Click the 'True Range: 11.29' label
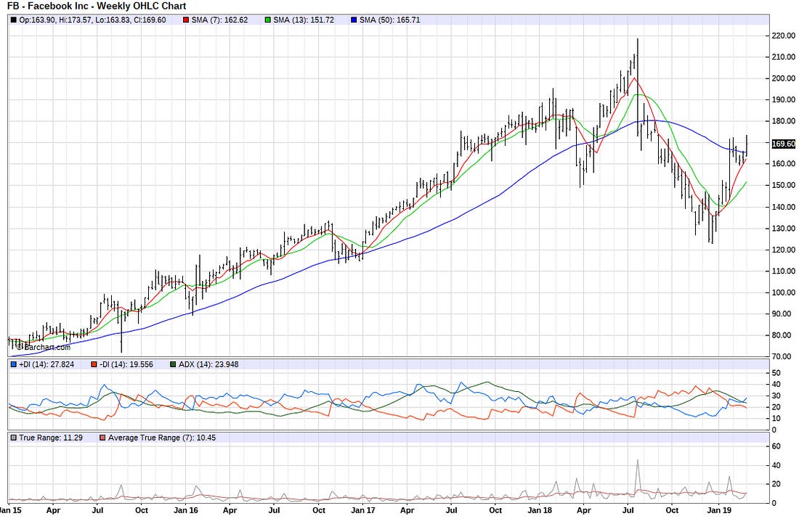The width and height of the screenshot is (799, 532). [51, 438]
